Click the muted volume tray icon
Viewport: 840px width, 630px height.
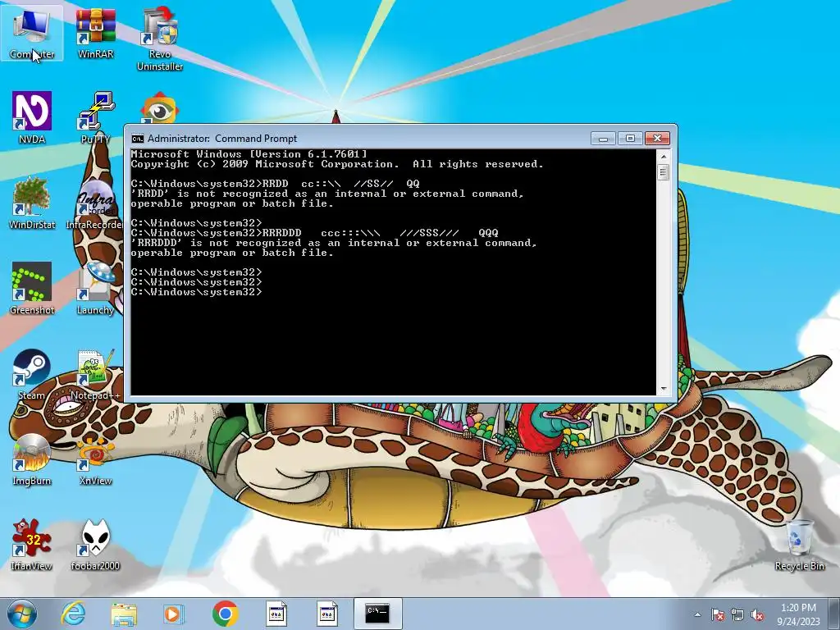(x=757, y=614)
